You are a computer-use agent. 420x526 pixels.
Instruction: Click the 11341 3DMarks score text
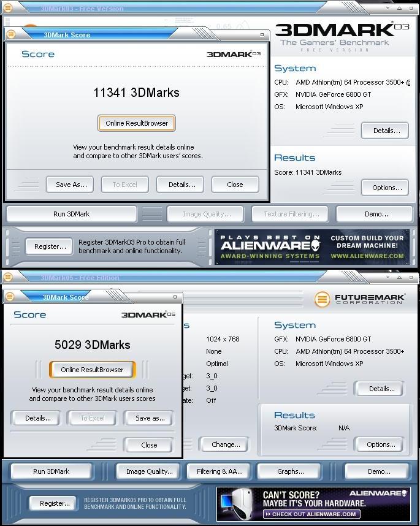[136, 93]
